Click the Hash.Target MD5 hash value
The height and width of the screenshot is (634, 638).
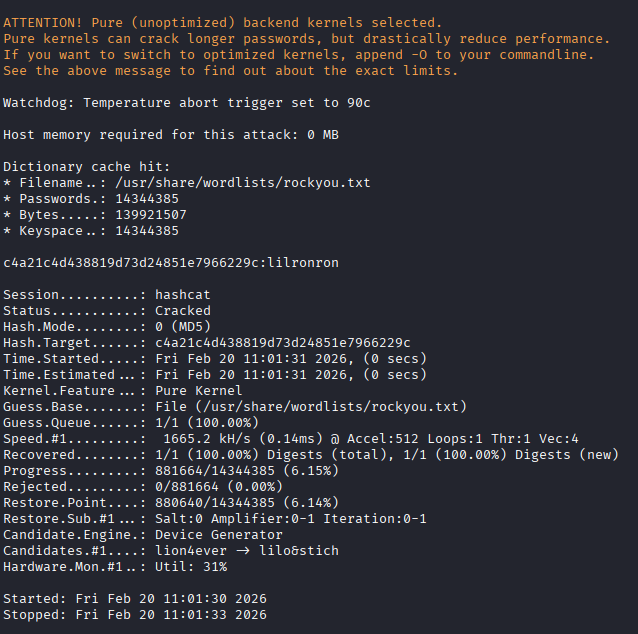[x=283, y=343]
